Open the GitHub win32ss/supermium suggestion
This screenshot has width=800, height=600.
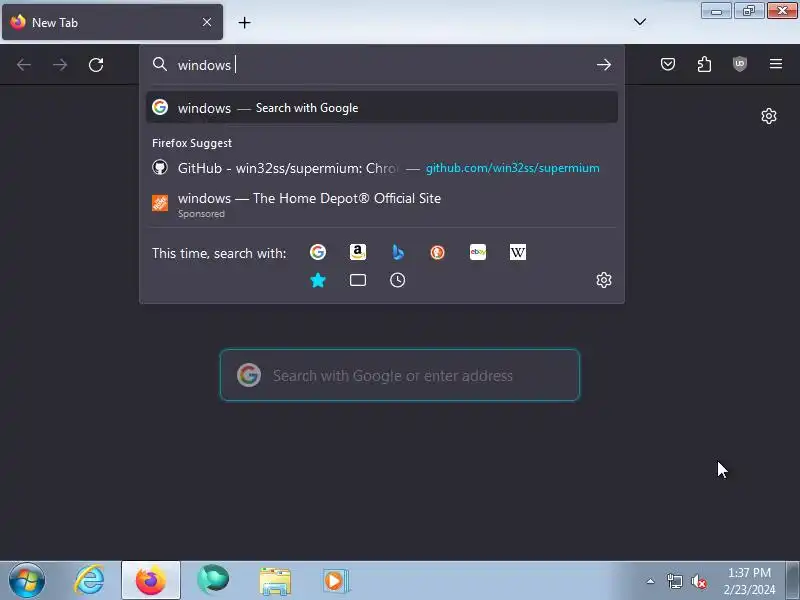click(x=382, y=168)
